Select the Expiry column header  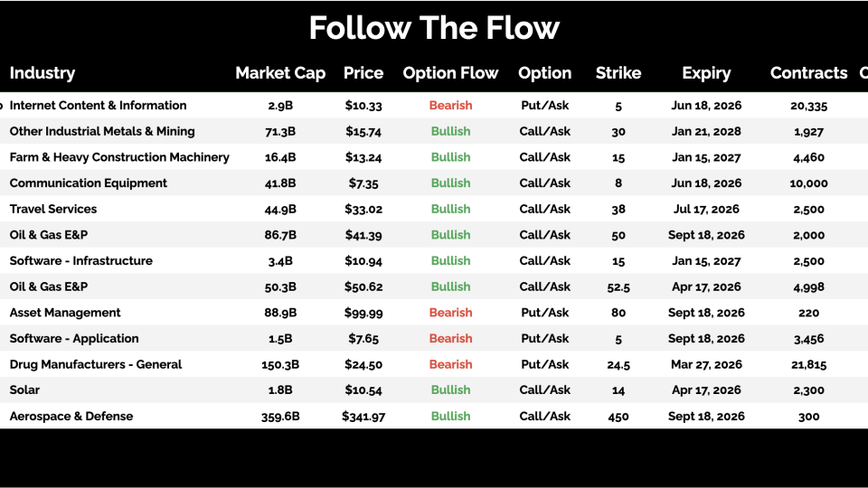click(706, 73)
